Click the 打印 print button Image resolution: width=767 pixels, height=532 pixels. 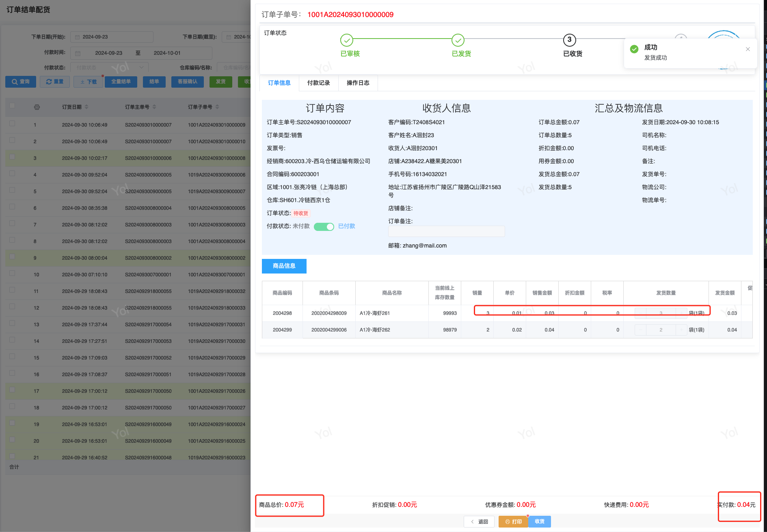coord(513,521)
